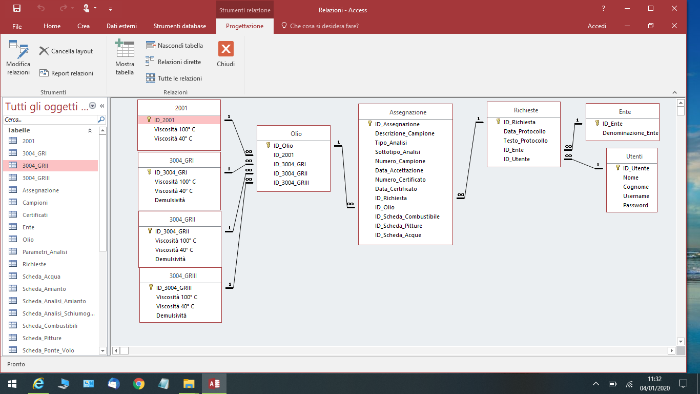Show Relazioni dirette
Viewport: 700px width, 394px height.
tap(173, 62)
